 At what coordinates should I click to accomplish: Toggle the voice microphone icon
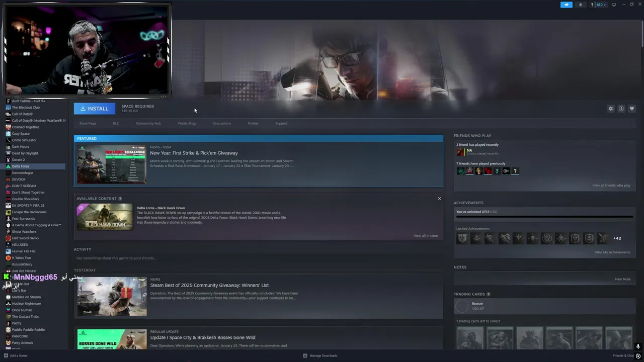[x=637, y=346]
